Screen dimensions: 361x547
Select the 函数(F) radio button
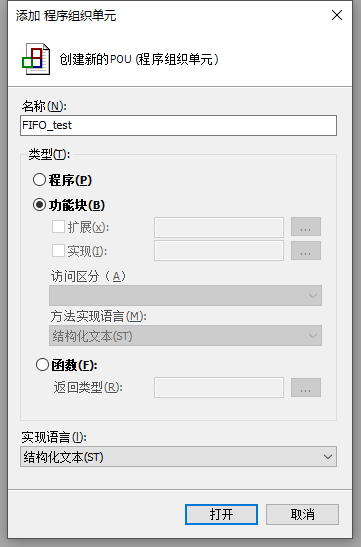[42, 365]
